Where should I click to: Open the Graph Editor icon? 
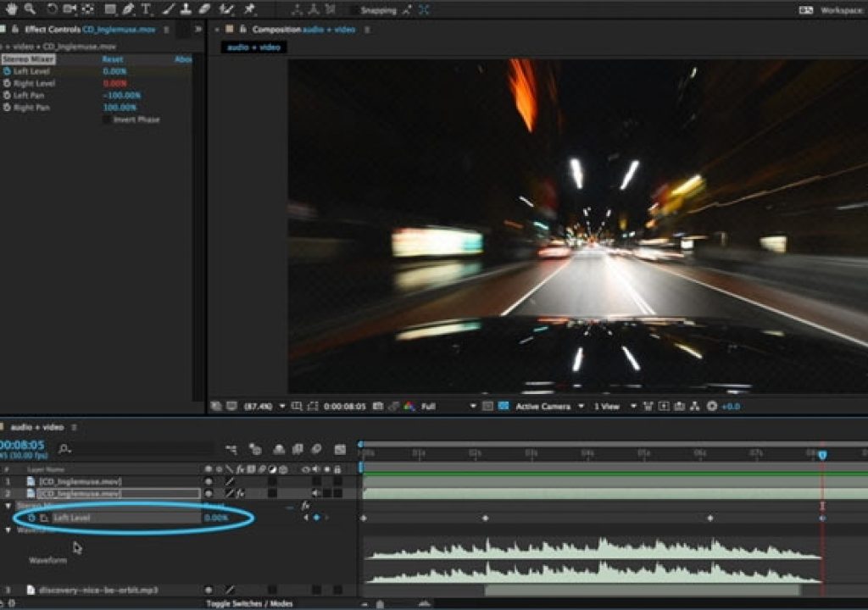pos(340,449)
